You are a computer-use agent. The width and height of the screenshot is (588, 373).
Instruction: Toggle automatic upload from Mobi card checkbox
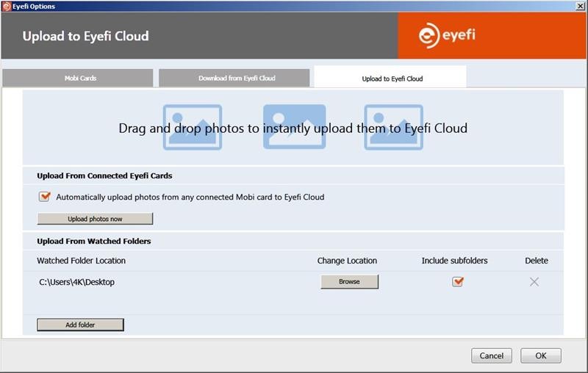click(x=45, y=197)
